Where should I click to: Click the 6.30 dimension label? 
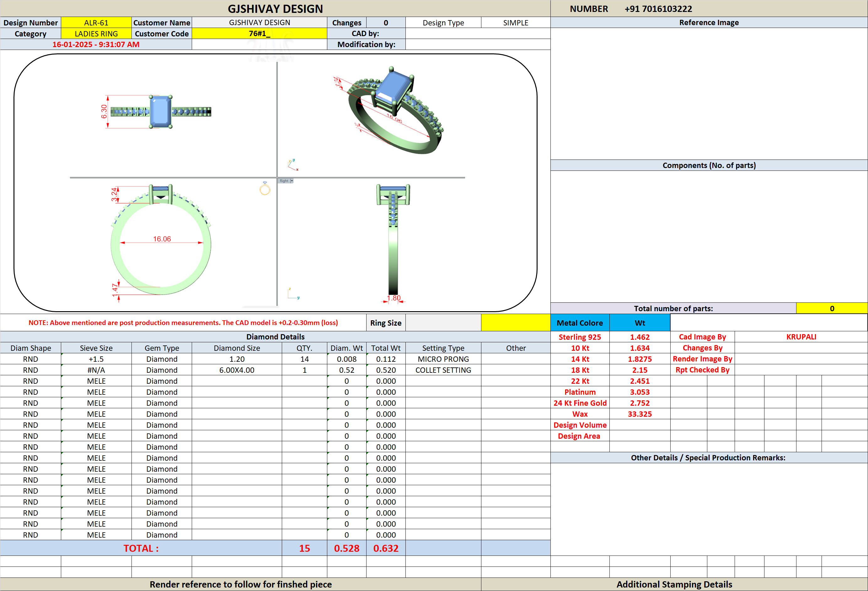point(104,111)
